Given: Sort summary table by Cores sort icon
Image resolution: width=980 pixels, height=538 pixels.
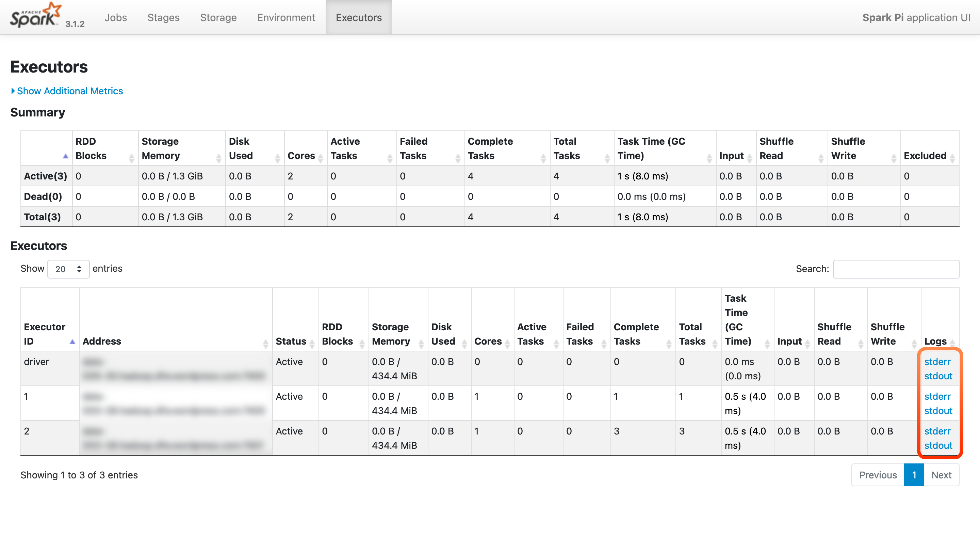Looking at the screenshot, I should 320,158.
